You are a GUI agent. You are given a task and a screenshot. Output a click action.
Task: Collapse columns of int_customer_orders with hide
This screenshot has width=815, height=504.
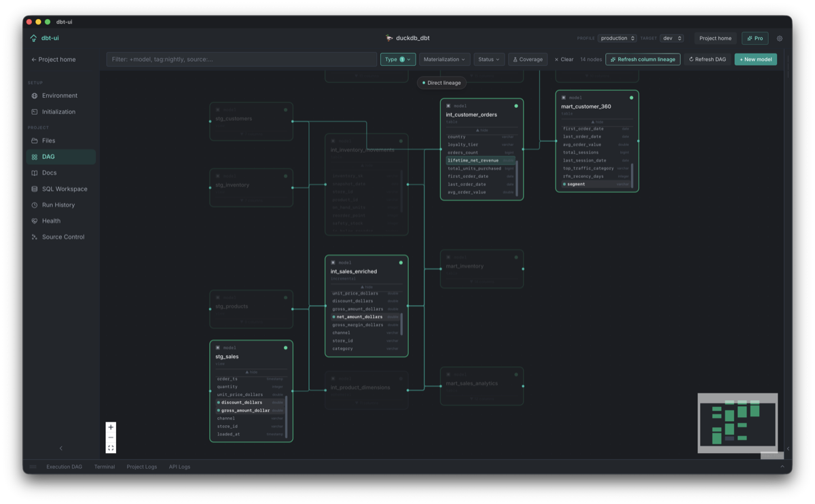482,130
